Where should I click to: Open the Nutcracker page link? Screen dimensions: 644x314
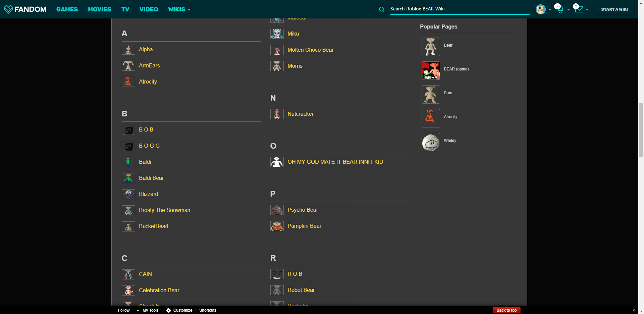coord(301,114)
